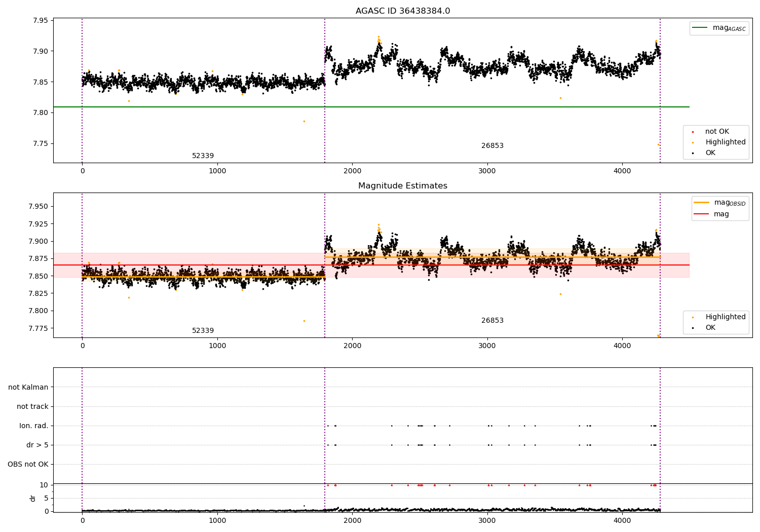Click the 7.90 y-axis tick of top plot

click(40, 51)
